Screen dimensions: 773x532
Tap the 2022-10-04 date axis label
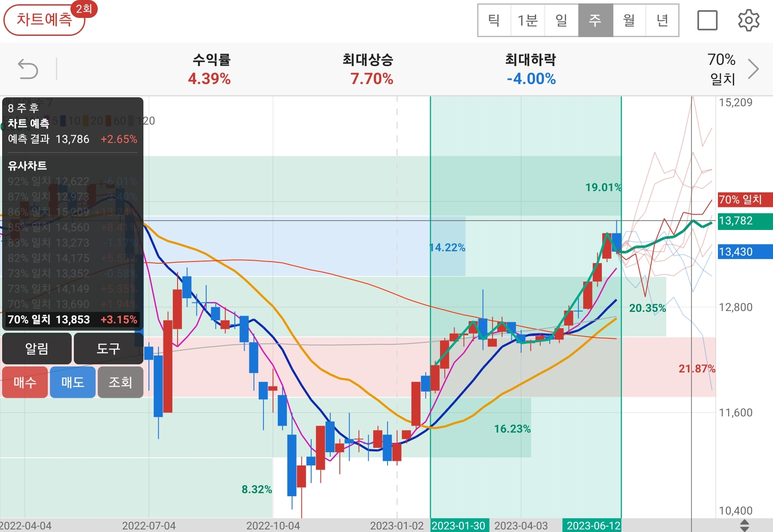point(273,526)
